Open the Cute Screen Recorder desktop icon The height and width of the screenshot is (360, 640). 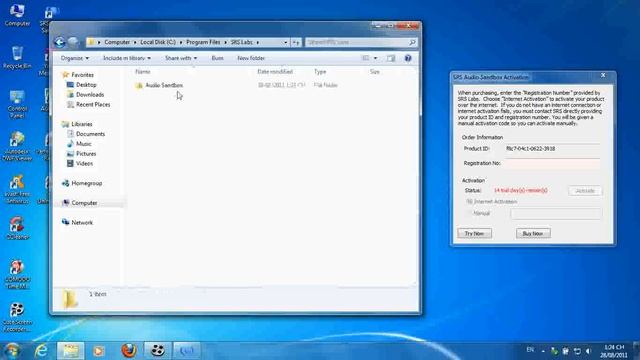tap(17, 317)
